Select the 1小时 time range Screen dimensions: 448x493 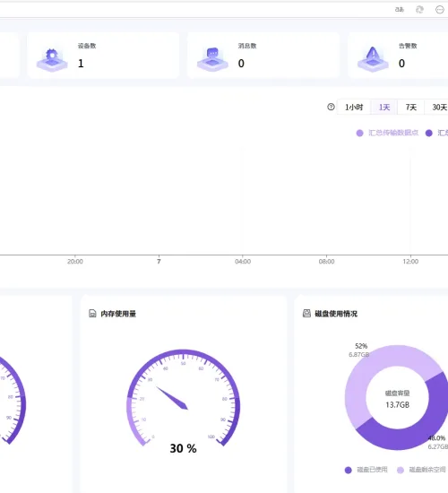pos(354,108)
